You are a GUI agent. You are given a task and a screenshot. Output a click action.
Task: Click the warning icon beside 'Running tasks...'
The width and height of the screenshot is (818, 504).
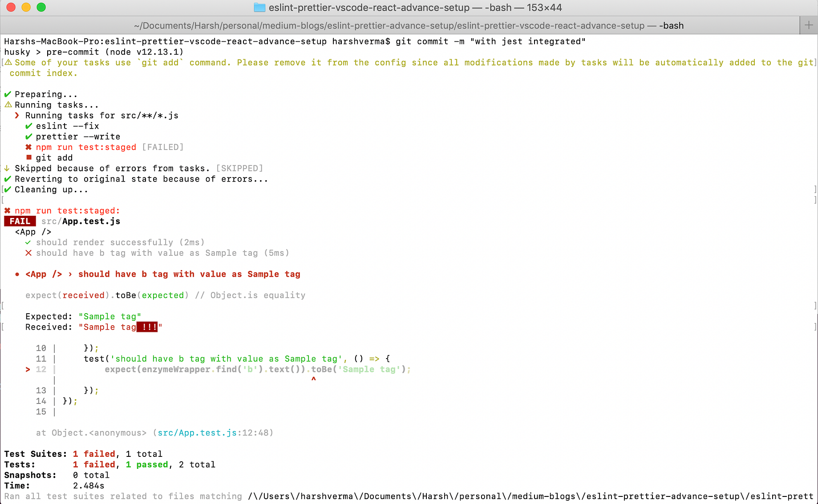point(8,105)
